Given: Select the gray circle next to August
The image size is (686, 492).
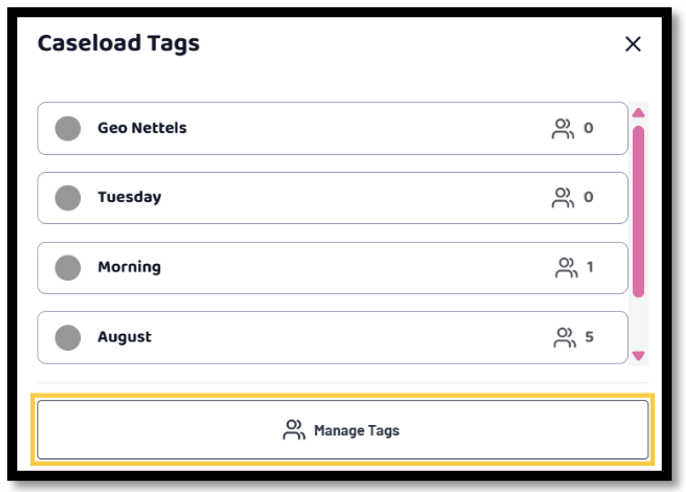Looking at the screenshot, I should point(68,338).
